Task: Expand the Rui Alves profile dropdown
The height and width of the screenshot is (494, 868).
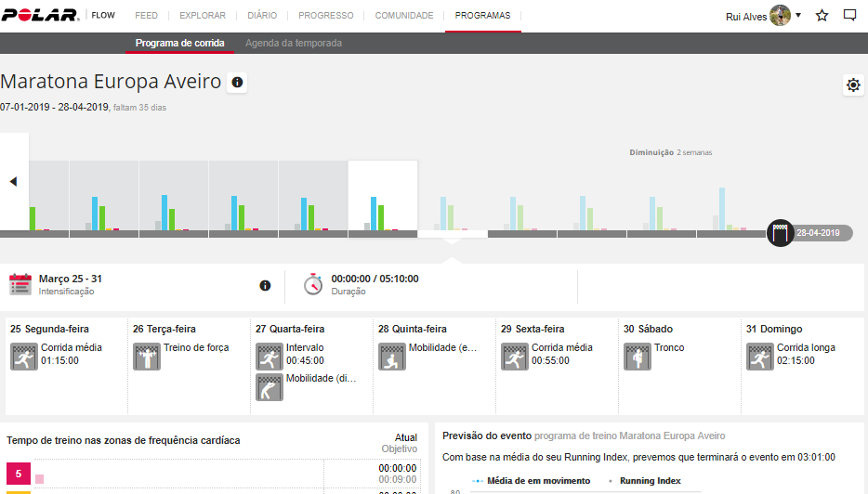Action: click(x=797, y=16)
